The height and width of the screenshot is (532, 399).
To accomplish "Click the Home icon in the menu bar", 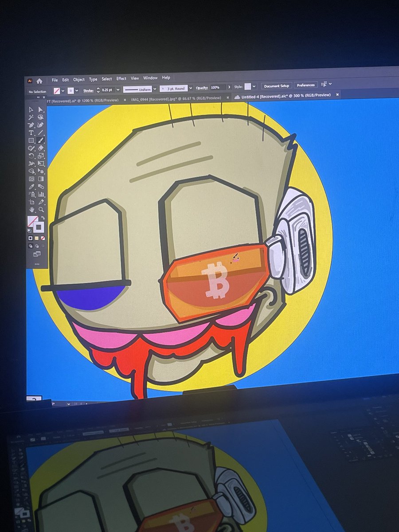I will tap(39, 81).
